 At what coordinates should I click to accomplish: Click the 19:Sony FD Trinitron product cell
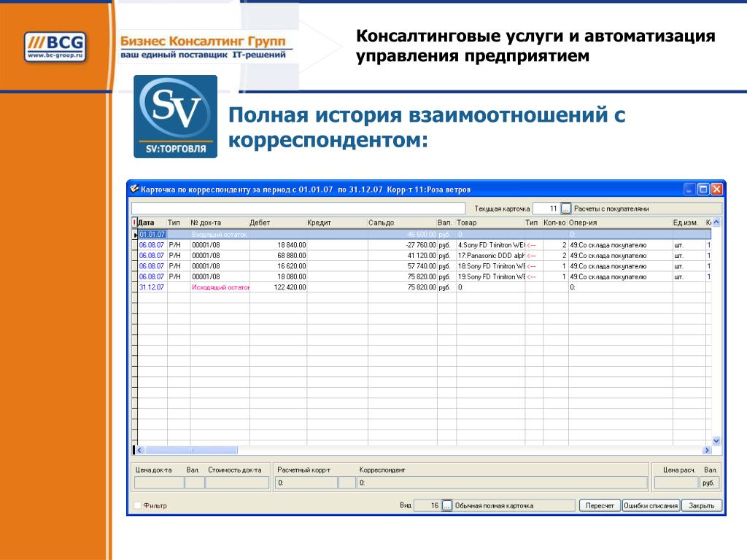coord(491,276)
